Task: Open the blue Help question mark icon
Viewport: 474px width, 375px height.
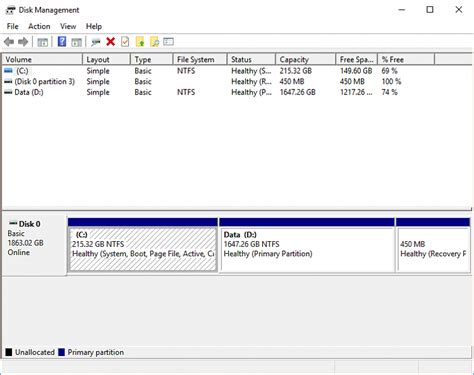Action: pyautogui.click(x=62, y=42)
